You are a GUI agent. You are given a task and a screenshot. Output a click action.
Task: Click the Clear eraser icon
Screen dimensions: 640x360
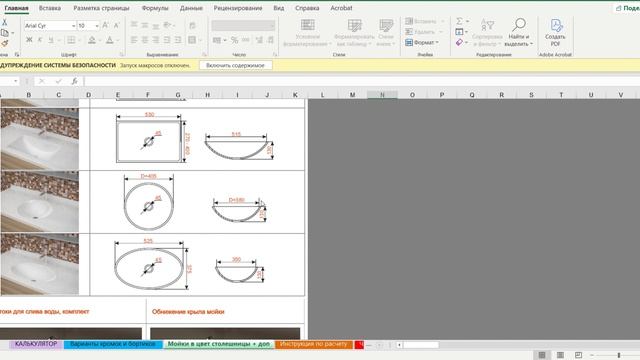[459, 42]
